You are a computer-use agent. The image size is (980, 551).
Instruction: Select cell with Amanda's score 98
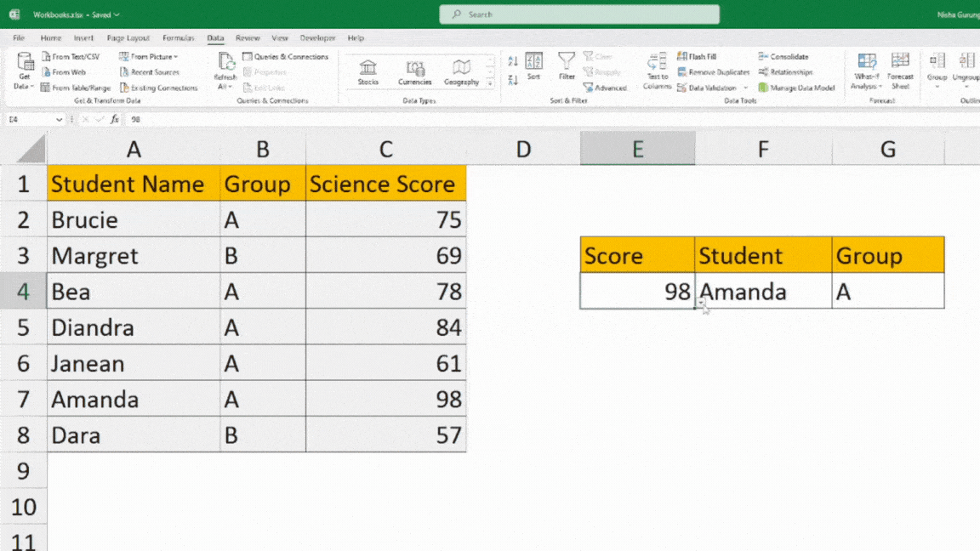[637, 291]
